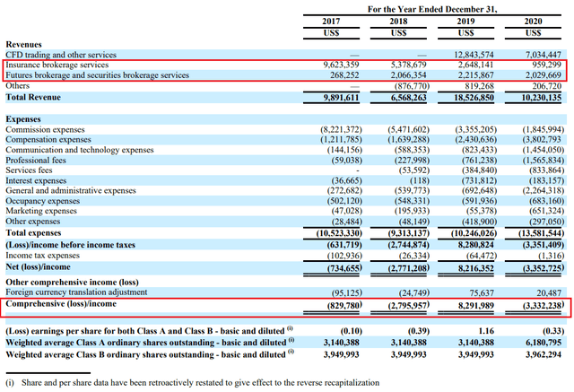Select Insurance brokerage 2018 value 5,378,679
Screen dimensions: 574x392
409,65
